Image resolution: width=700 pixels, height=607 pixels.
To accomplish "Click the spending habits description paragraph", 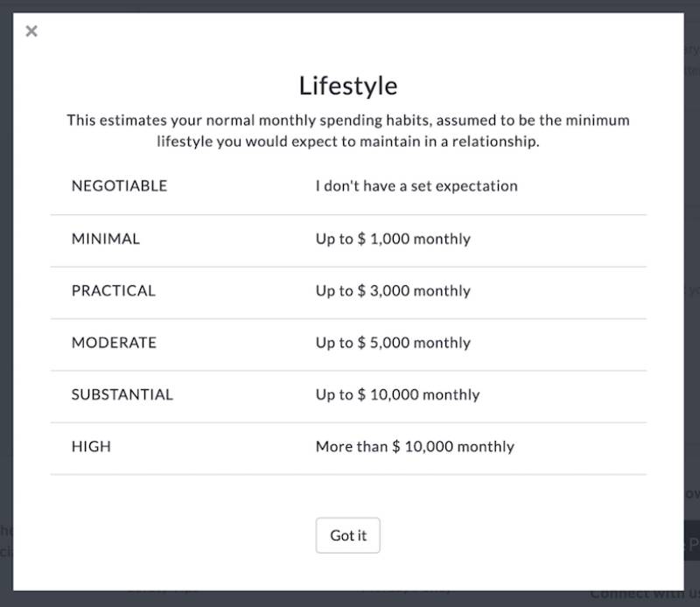I will [348, 129].
